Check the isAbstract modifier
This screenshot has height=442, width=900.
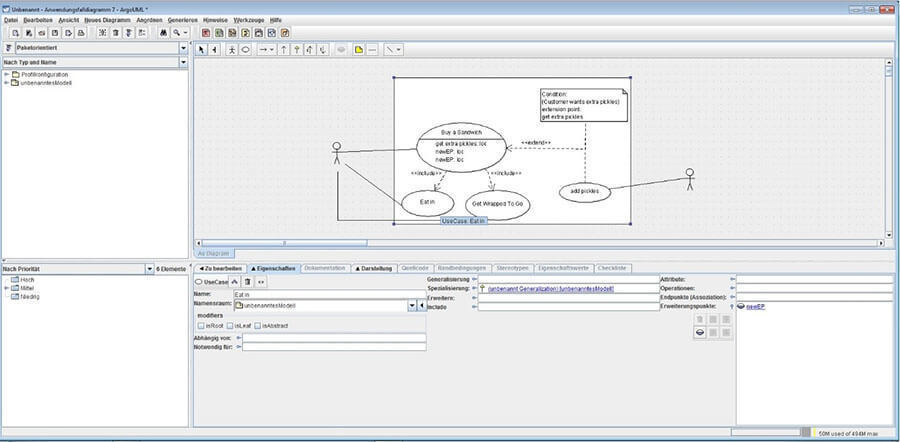(257, 326)
